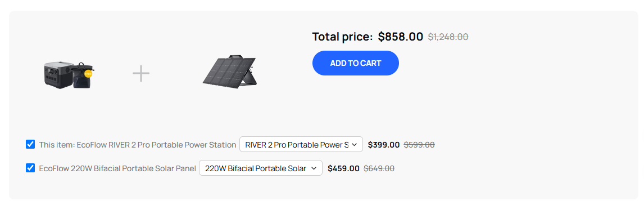
Task: Uncheck the RIVER 2 Pro Power Station checkbox
Action: [x=30, y=145]
